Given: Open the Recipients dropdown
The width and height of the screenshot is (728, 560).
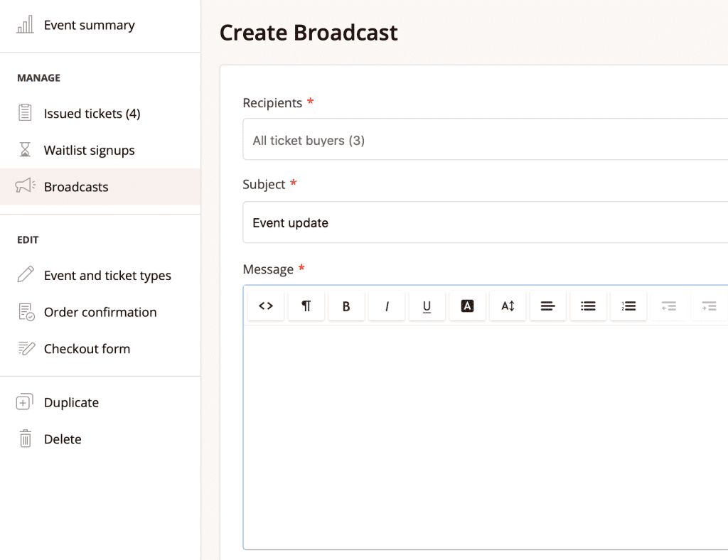Looking at the screenshot, I should tap(485, 139).
